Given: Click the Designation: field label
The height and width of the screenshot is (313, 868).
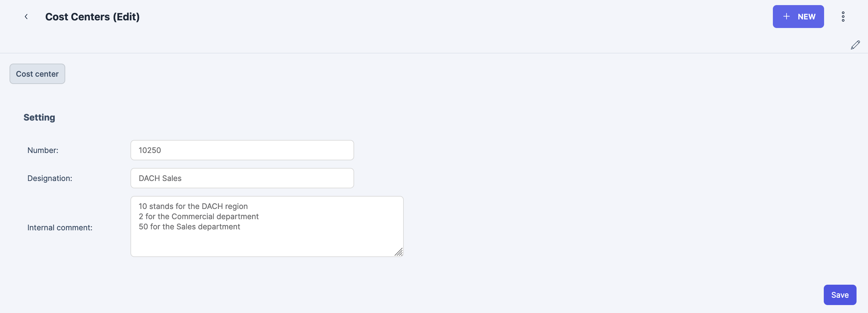Looking at the screenshot, I should [50, 178].
